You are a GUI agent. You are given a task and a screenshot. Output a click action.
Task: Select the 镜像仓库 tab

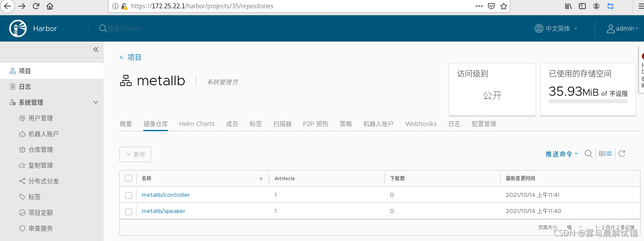point(156,124)
